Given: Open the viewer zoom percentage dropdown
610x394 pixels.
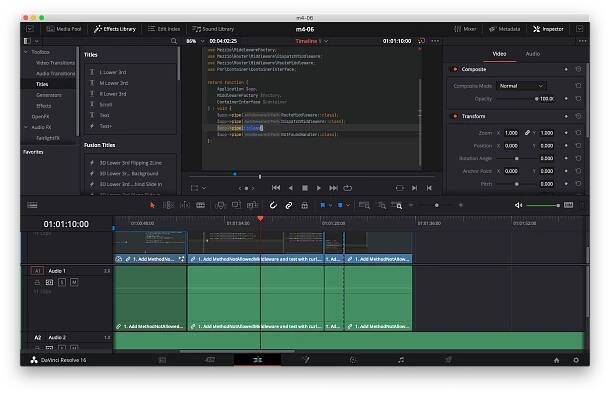Looking at the screenshot, I should click(x=195, y=41).
